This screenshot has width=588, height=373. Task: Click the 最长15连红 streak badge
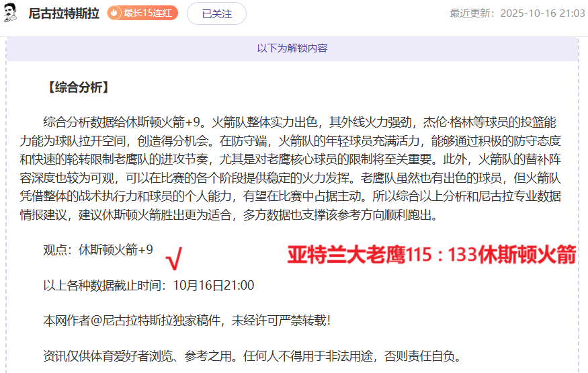click(142, 13)
